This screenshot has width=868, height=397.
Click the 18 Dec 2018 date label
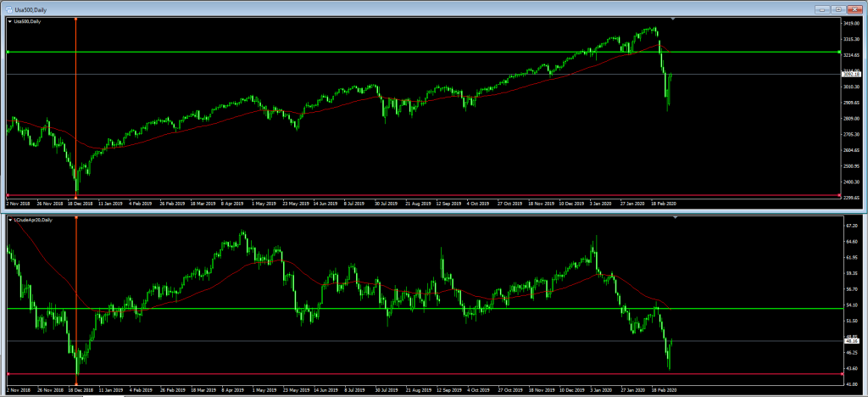pyautogui.click(x=79, y=204)
